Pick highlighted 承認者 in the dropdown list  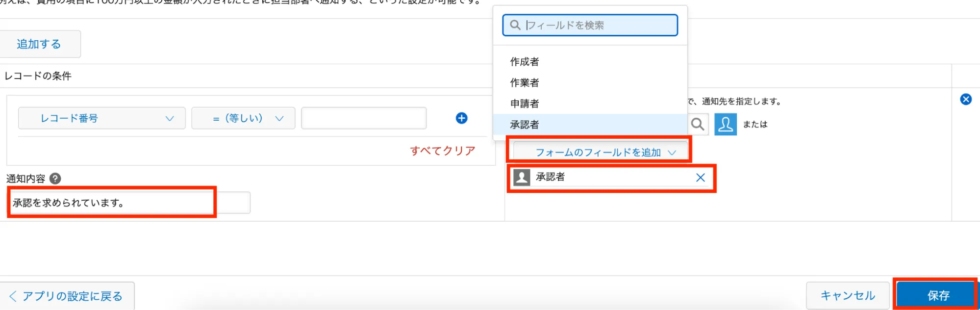click(525, 125)
